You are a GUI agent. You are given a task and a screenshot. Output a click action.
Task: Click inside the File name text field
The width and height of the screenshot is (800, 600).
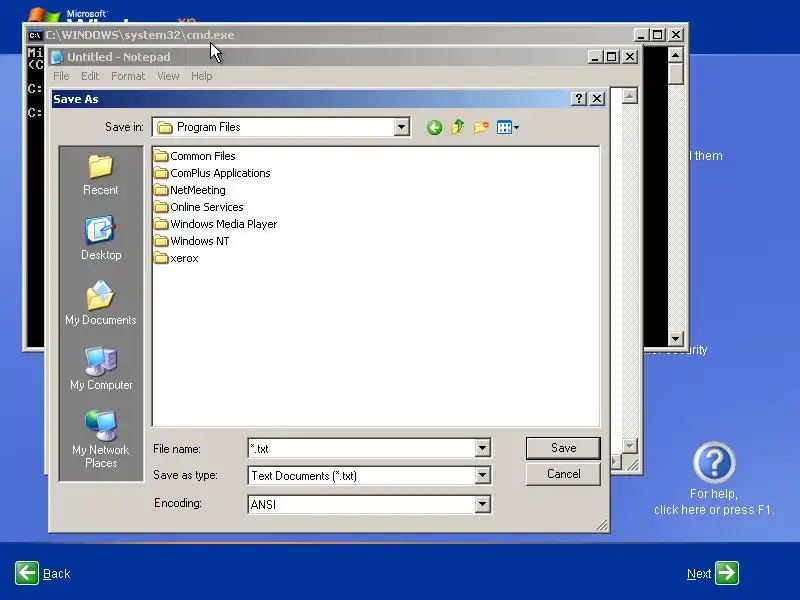pyautogui.click(x=361, y=448)
